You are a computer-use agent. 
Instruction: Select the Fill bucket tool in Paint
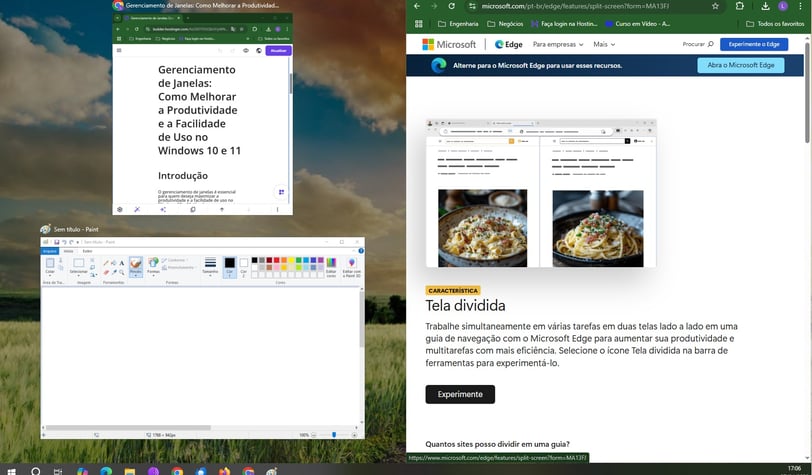(x=113, y=263)
